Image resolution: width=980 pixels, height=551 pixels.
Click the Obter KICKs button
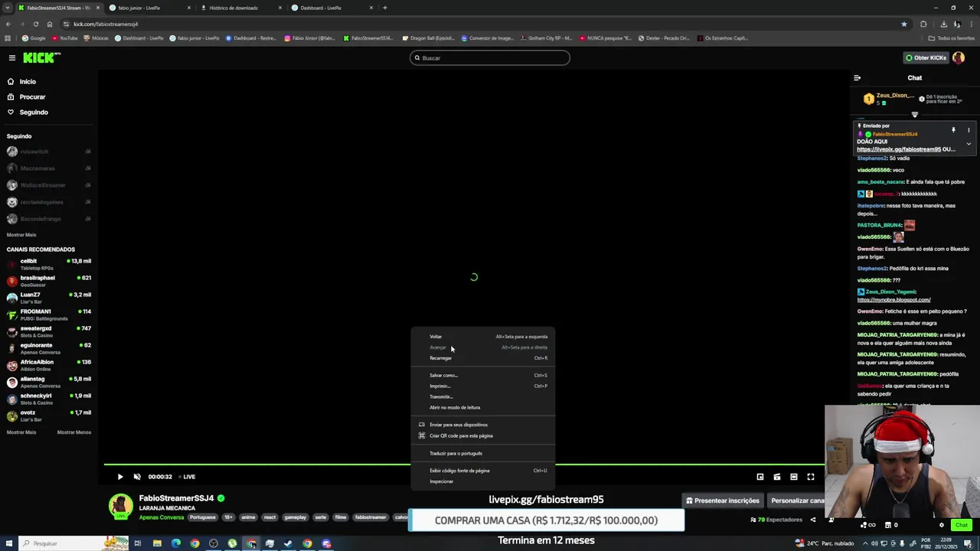point(926,57)
